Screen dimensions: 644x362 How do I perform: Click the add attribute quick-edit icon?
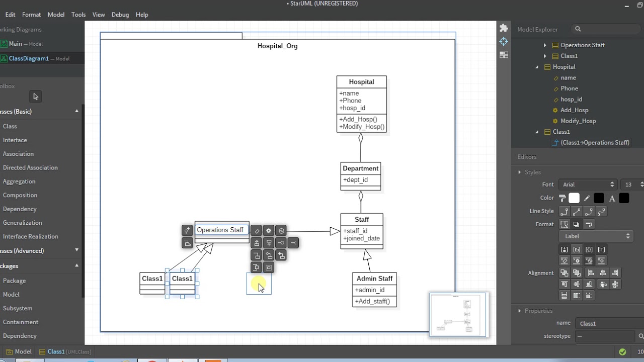pyautogui.click(x=257, y=231)
